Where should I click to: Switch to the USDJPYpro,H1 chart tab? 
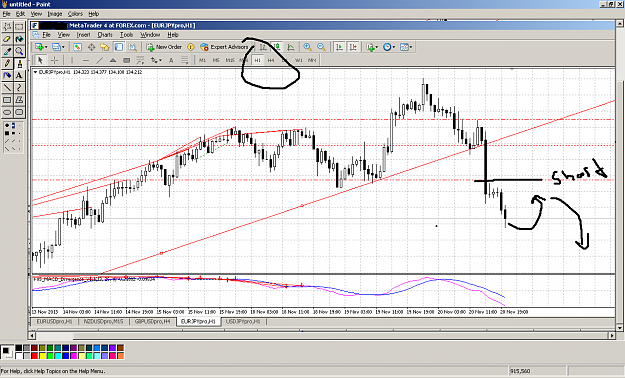pyautogui.click(x=243, y=321)
